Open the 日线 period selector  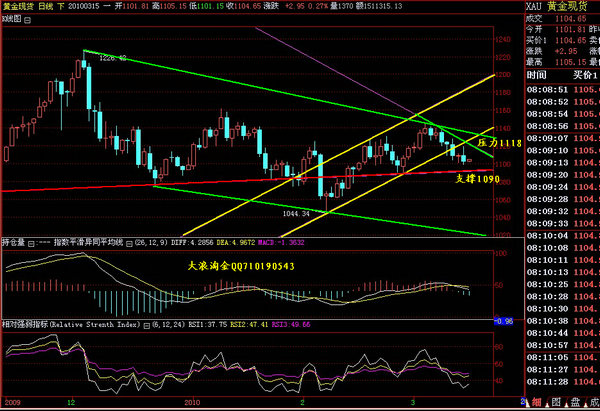(48, 6)
